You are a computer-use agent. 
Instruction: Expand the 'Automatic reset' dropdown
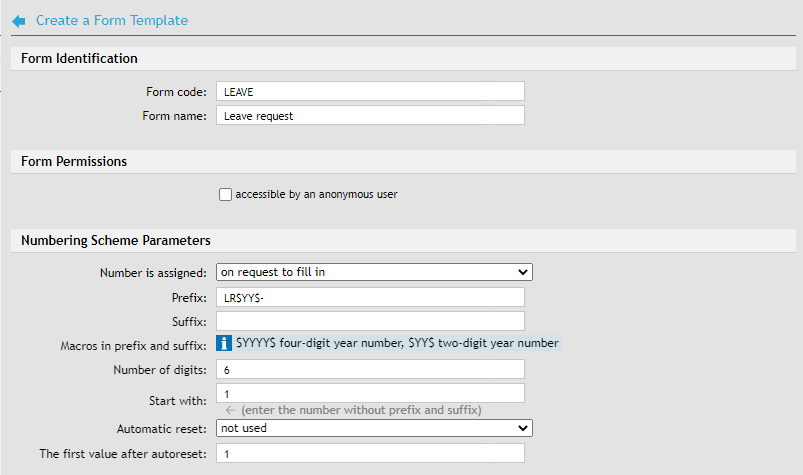pos(374,428)
